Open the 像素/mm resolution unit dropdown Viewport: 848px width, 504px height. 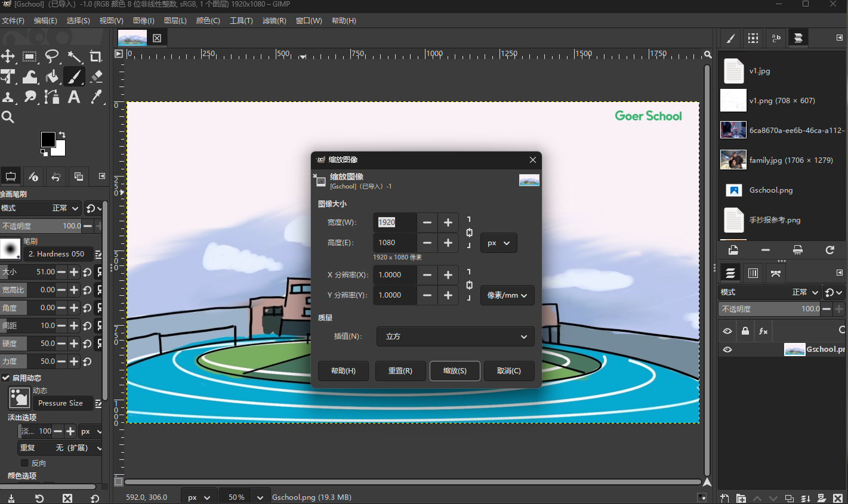pos(507,295)
